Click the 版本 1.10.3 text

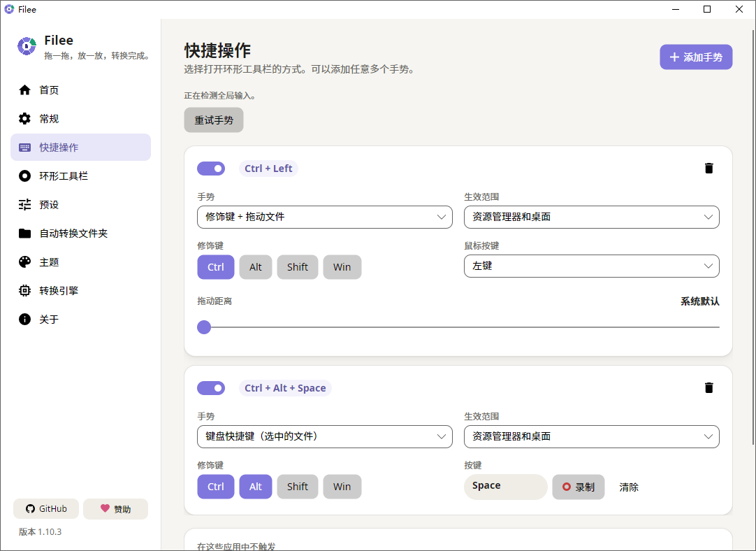(40, 531)
